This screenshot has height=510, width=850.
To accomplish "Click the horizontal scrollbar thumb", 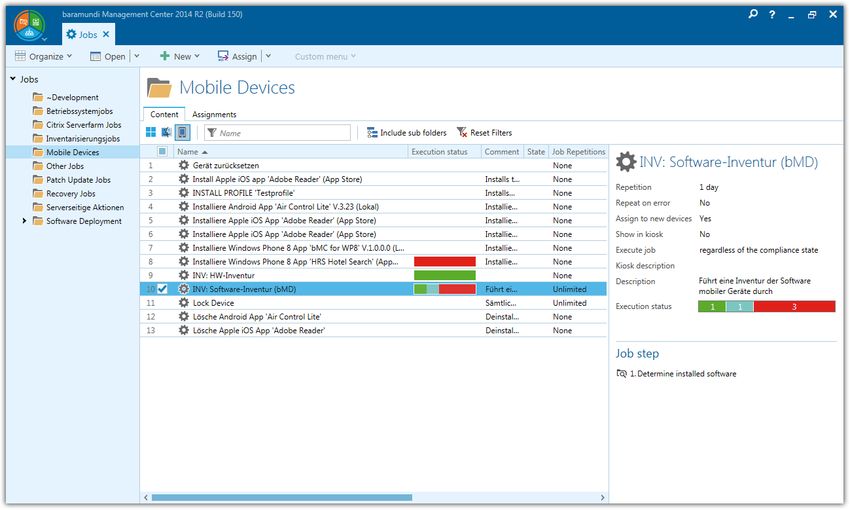I will pyautogui.click(x=282, y=497).
